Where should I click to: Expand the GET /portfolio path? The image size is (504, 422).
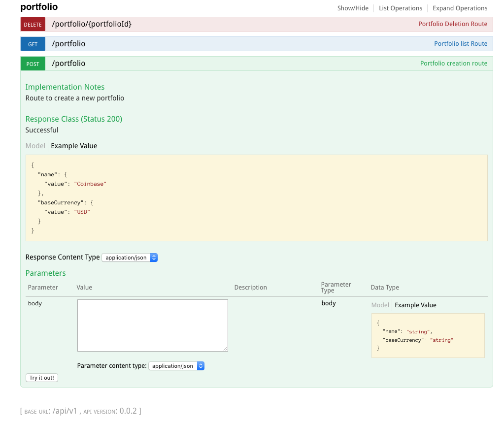tap(68, 44)
